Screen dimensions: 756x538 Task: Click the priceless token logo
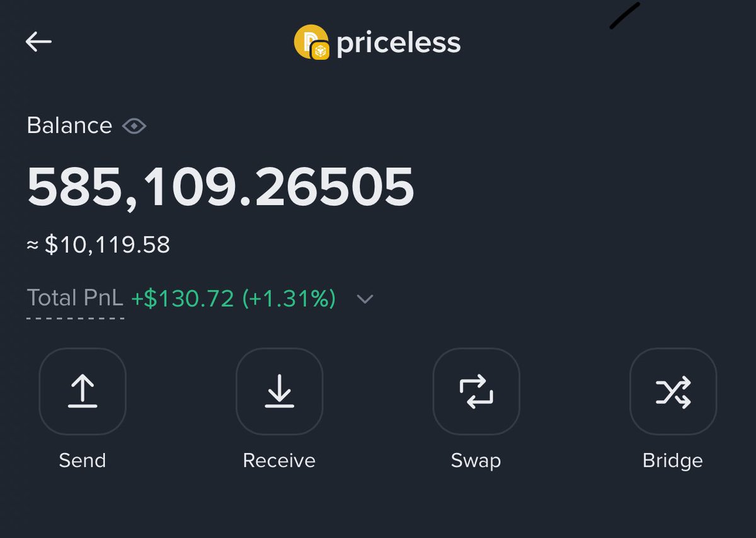coord(308,40)
